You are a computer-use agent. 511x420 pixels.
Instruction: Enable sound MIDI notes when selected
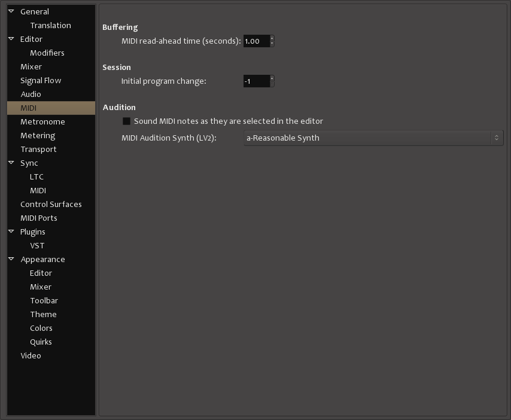click(x=126, y=121)
